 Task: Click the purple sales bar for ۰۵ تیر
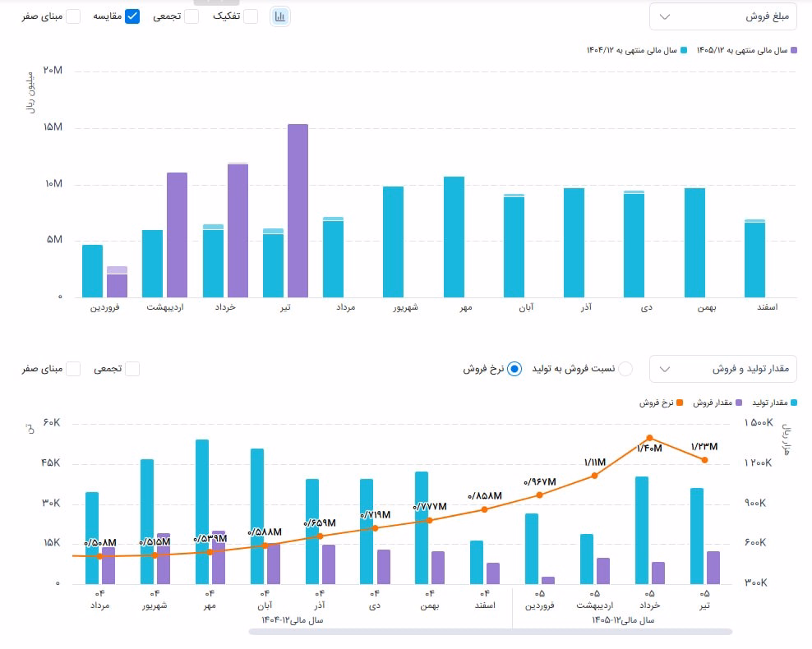(x=713, y=568)
